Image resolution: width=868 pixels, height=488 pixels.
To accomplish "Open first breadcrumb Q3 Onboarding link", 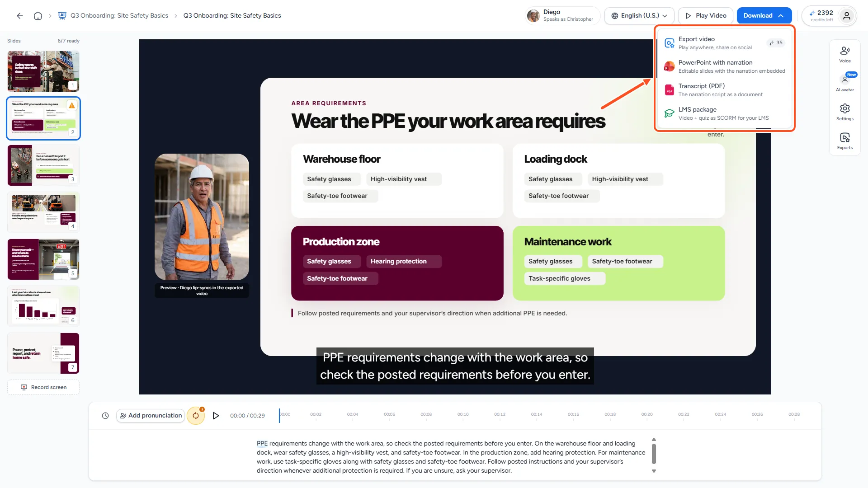I will click(119, 16).
